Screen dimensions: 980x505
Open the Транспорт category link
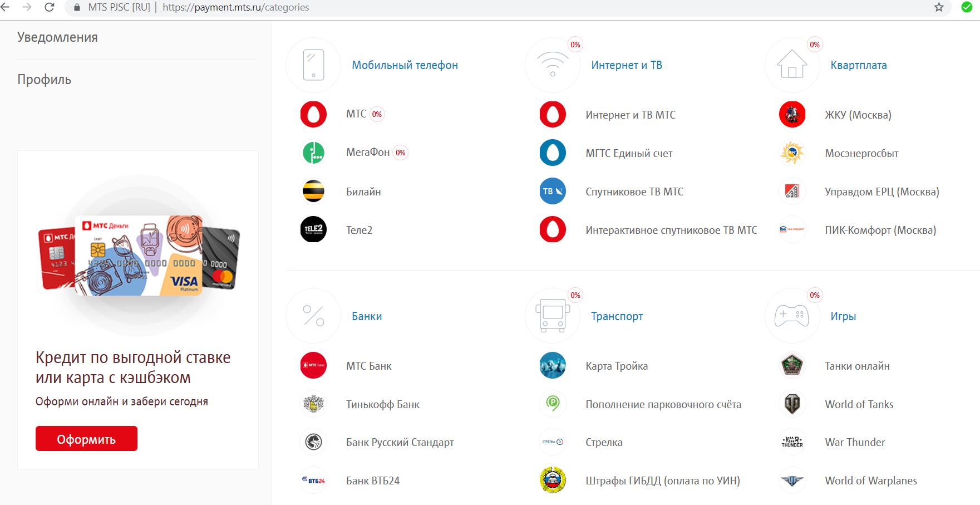[617, 316]
